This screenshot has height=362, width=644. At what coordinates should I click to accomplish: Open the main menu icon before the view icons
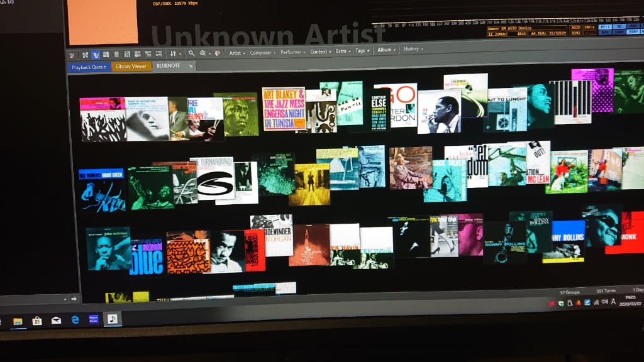[x=72, y=55]
